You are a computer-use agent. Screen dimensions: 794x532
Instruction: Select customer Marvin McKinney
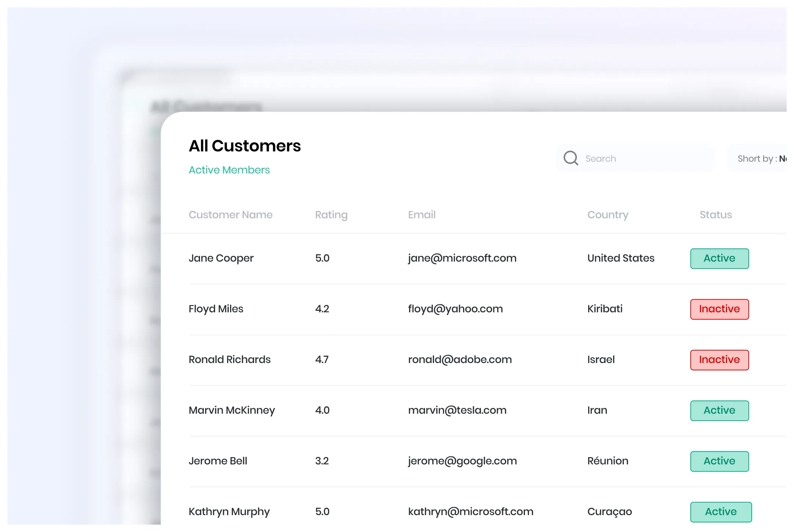coord(232,410)
